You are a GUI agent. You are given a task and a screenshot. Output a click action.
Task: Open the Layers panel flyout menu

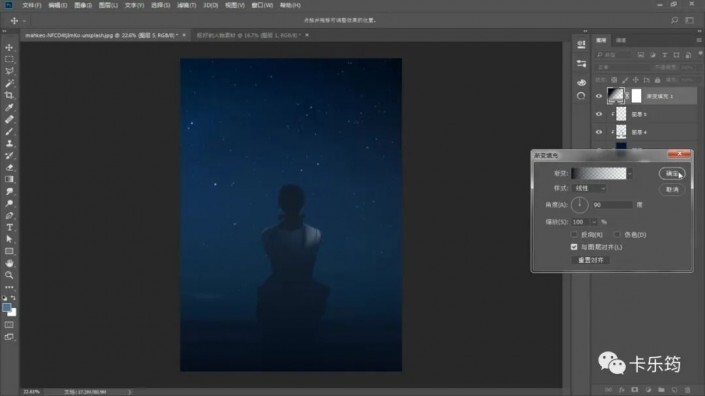pyautogui.click(x=699, y=40)
